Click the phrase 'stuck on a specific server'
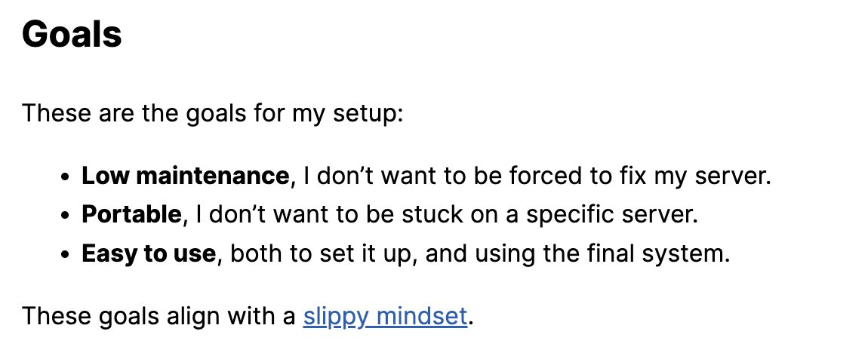 click(x=545, y=214)
